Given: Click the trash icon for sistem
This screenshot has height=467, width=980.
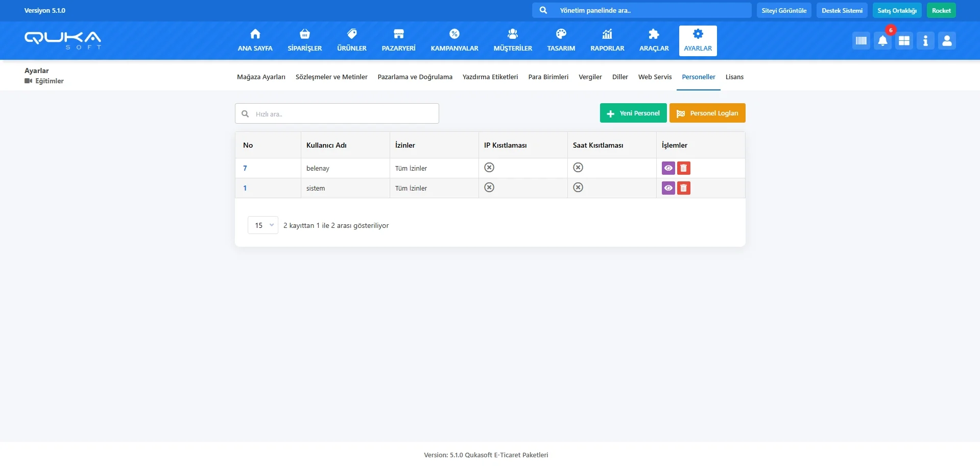Looking at the screenshot, I should pyautogui.click(x=683, y=188).
